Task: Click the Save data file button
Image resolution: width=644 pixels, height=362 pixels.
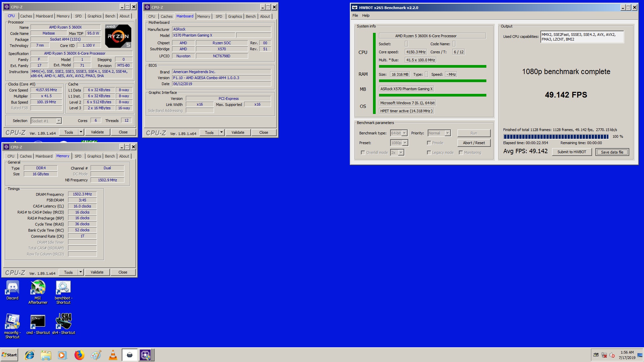Action: [612, 152]
